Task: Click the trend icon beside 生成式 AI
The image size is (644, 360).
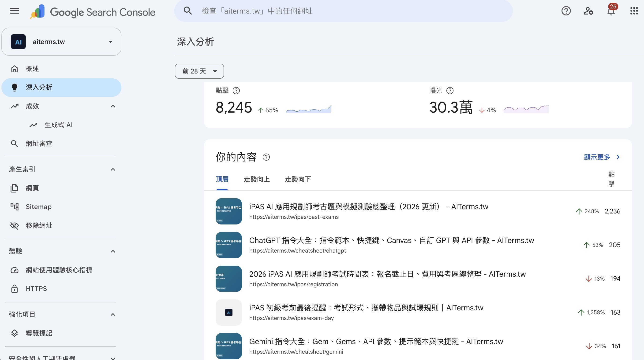Action: [33, 125]
